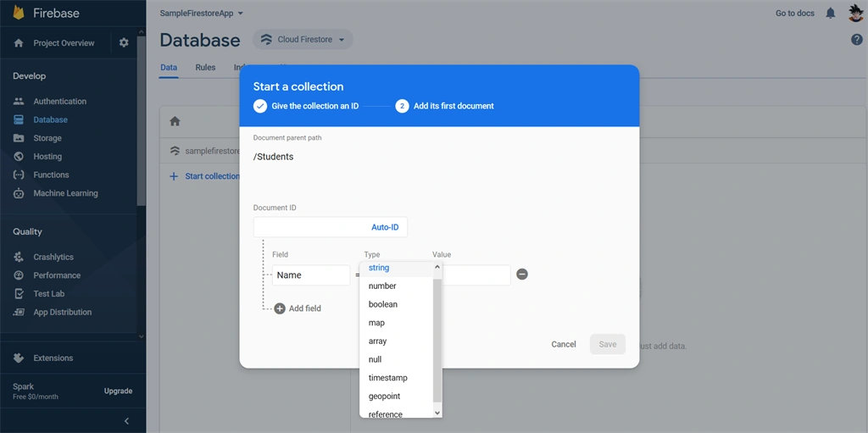
Task: Switch to the Rules tab
Action: (205, 68)
